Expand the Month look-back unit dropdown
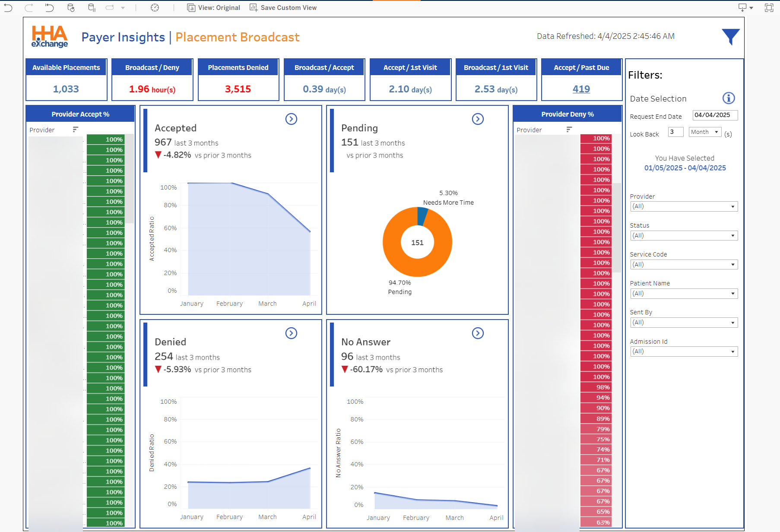This screenshot has width=780, height=532. click(x=704, y=132)
